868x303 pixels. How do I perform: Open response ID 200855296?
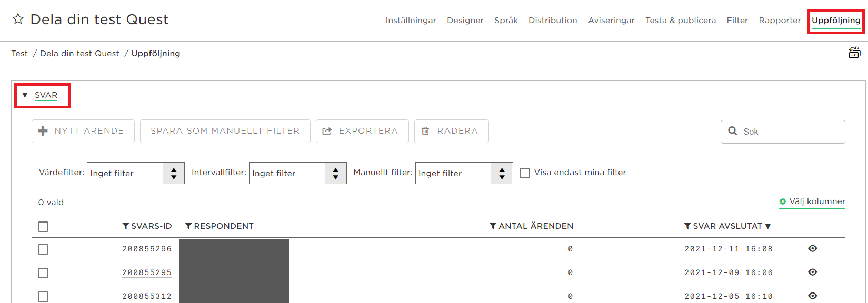pyautogui.click(x=147, y=249)
